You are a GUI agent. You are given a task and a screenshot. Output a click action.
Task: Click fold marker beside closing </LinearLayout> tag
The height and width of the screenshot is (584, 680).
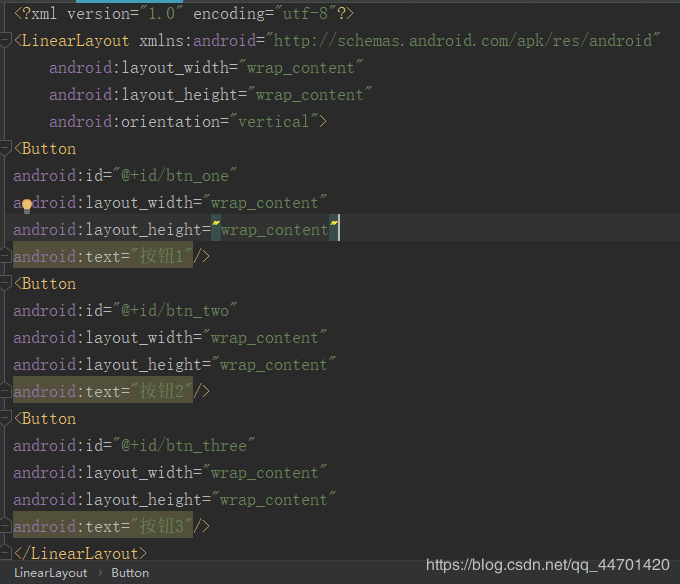tap(5, 553)
